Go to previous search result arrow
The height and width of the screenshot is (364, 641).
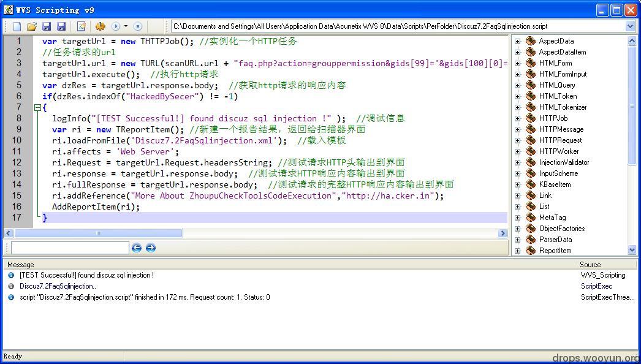(137, 248)
